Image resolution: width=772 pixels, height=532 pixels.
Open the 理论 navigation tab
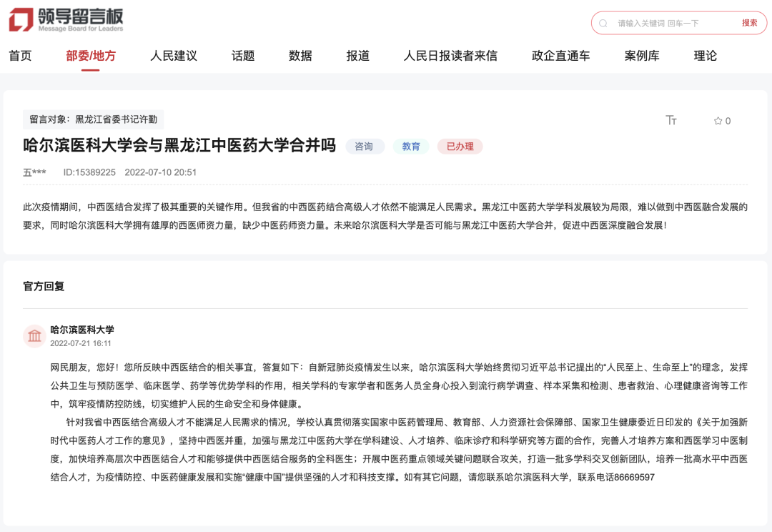[x=705, y=56]
